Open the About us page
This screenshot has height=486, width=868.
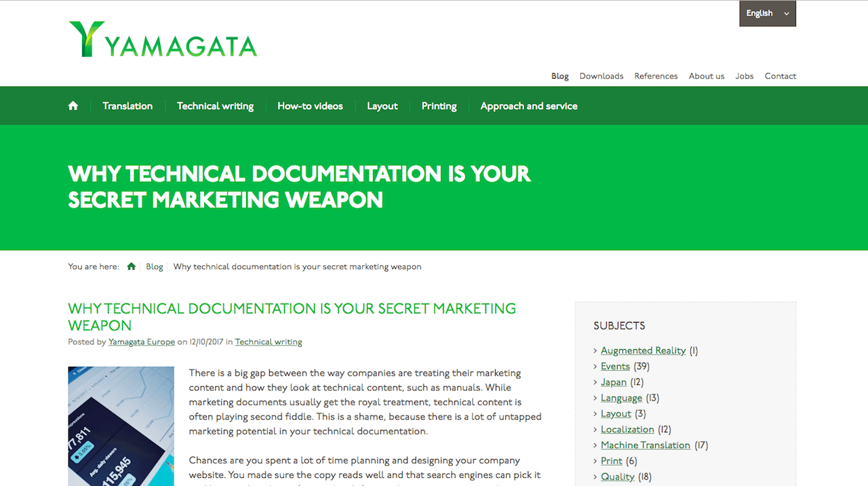(707, 76)
